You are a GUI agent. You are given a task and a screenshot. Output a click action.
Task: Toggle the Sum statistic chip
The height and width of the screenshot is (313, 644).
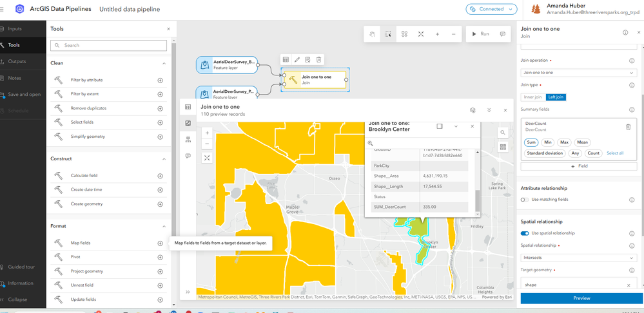[x=531, y=142]
